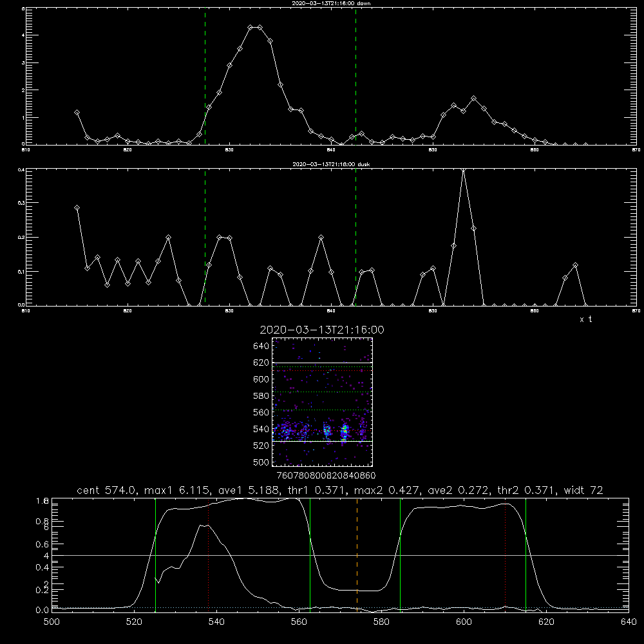This screenshot has height=644, width=644.
Task: Click the 580 label on bottom plot x-axis
Action: coord(381,622)
